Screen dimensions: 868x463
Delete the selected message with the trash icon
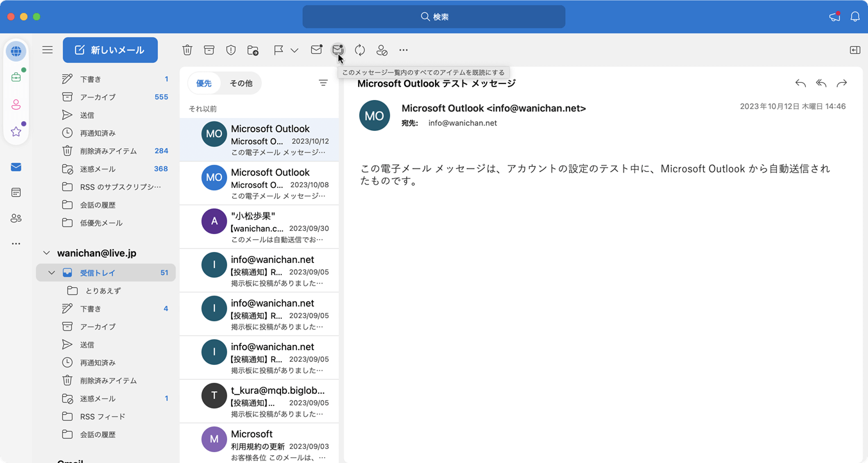point(187,50)
